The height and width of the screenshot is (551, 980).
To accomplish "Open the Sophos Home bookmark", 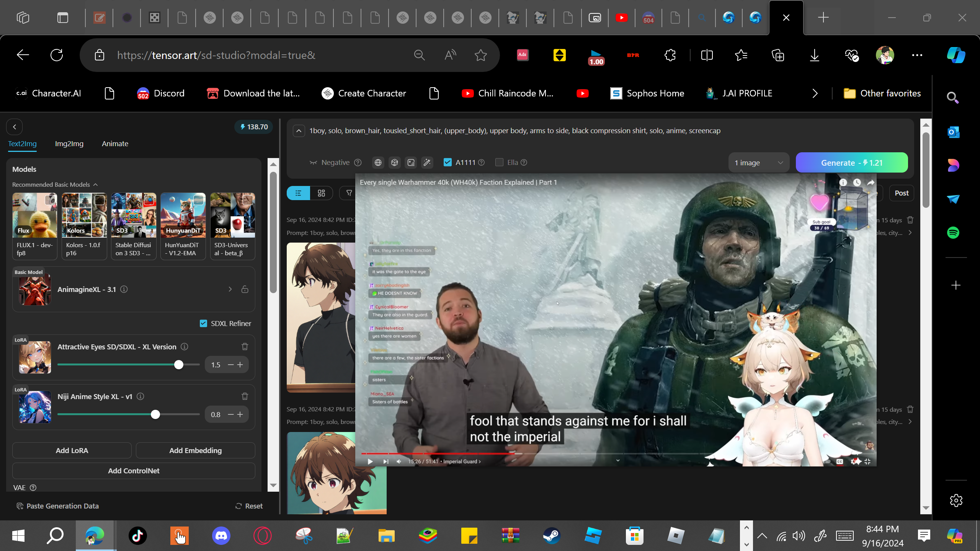I will [647, 93].
